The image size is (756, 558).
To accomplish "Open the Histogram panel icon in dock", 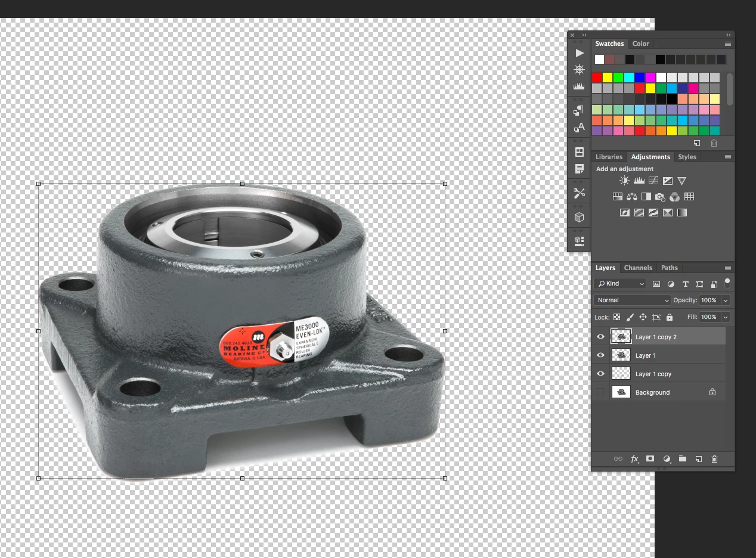I will [579, 86].
